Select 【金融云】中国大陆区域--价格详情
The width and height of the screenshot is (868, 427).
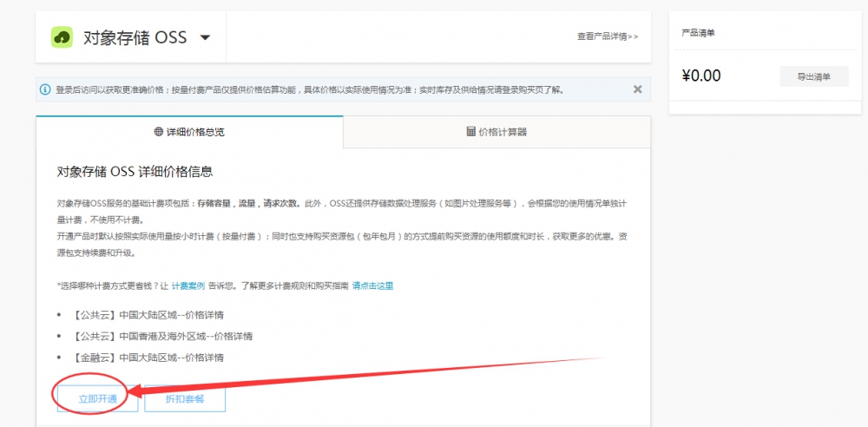pos(147,358)
